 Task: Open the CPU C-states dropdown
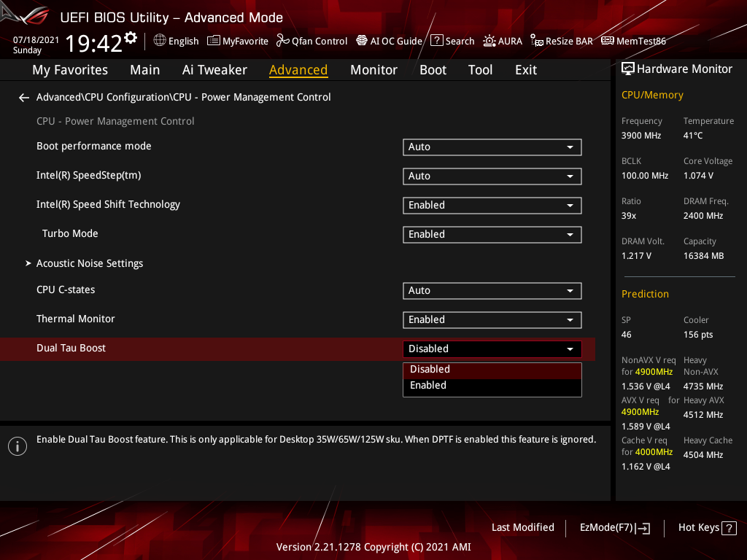(492, 290)
